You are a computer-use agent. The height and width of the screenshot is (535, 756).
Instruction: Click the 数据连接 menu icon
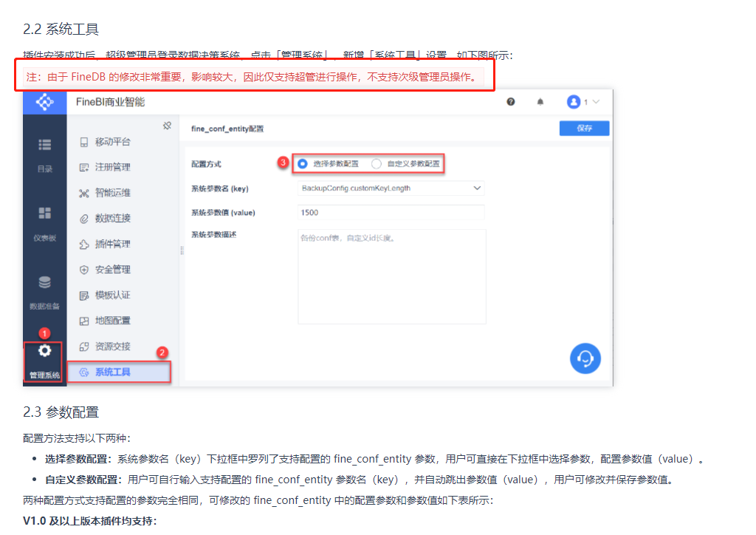tap(84, 219)
